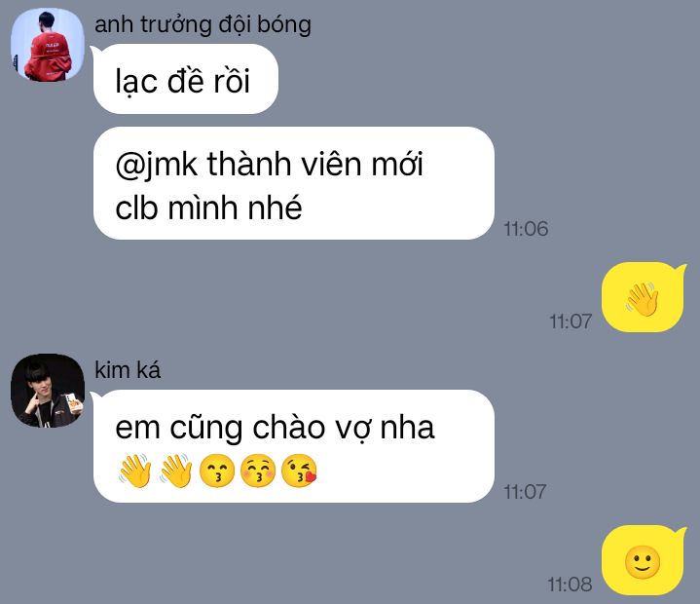700x604 pixels.
Task: Tap the kissing face emoji after the waving hands
Action: pyautogui.click(x=217, y=471)
